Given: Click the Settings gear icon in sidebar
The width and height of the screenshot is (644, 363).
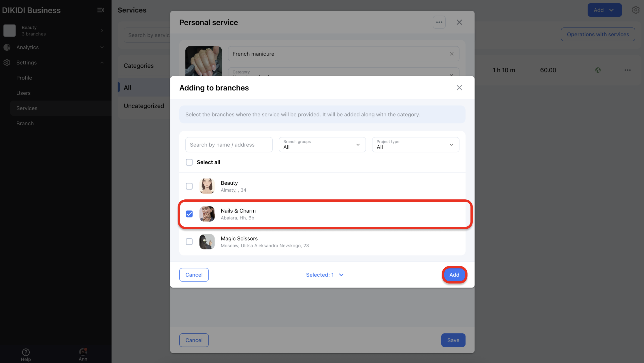Looking at the screenshot, I should click(7, 63).
